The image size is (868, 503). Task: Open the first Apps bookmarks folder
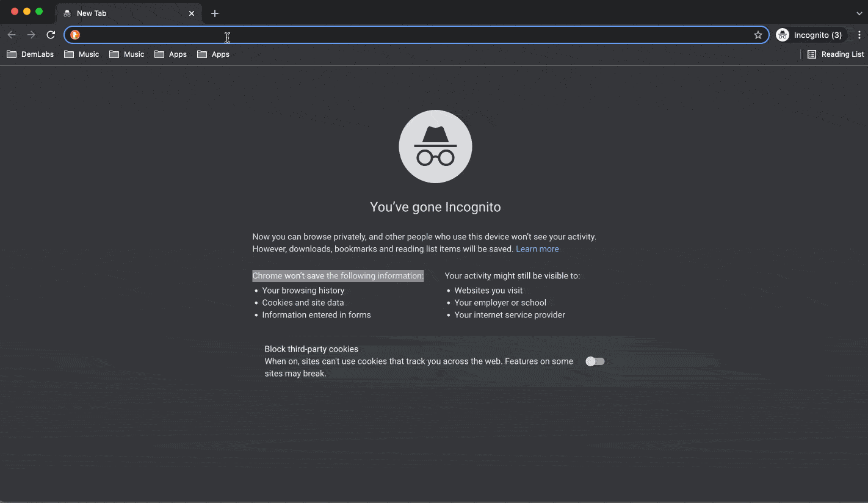171,54
